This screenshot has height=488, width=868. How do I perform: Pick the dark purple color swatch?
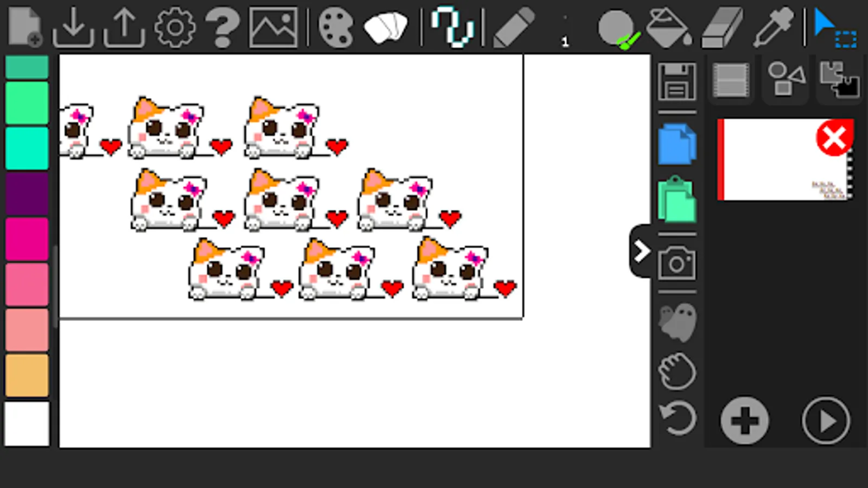[27, 194]
